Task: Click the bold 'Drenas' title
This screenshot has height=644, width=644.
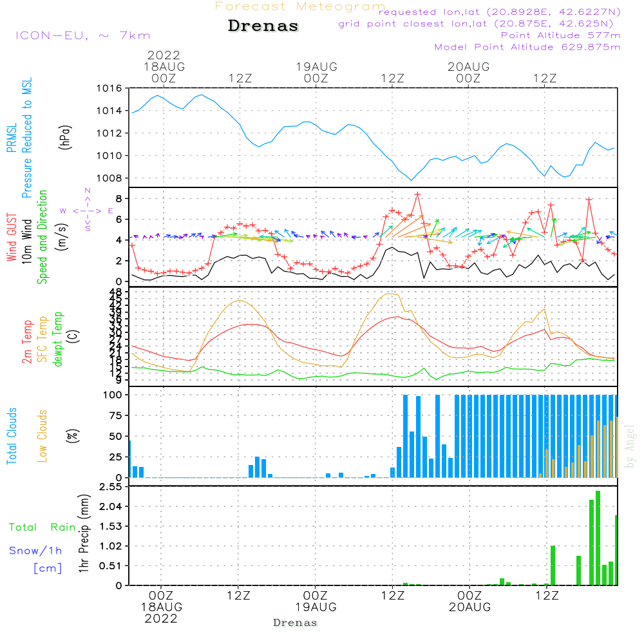Action: coord(263,26)
